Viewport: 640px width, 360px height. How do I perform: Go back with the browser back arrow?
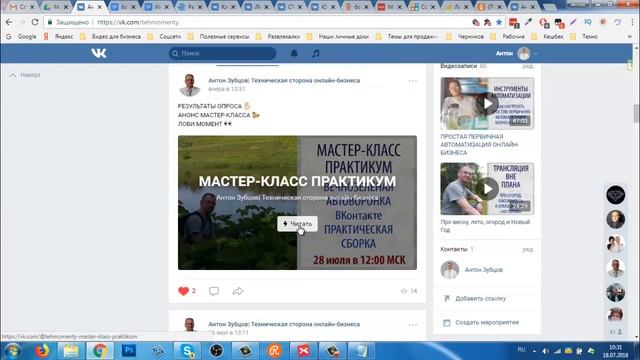9,22
